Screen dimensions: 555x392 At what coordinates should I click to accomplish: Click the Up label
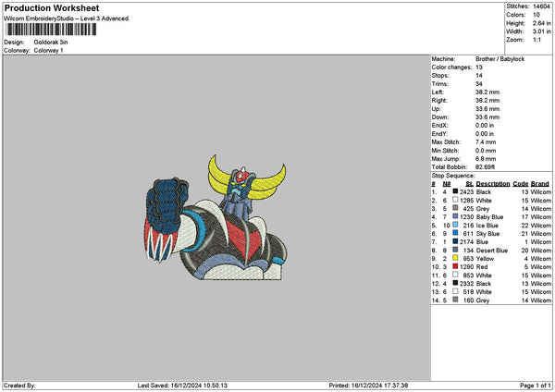(436, 109)
